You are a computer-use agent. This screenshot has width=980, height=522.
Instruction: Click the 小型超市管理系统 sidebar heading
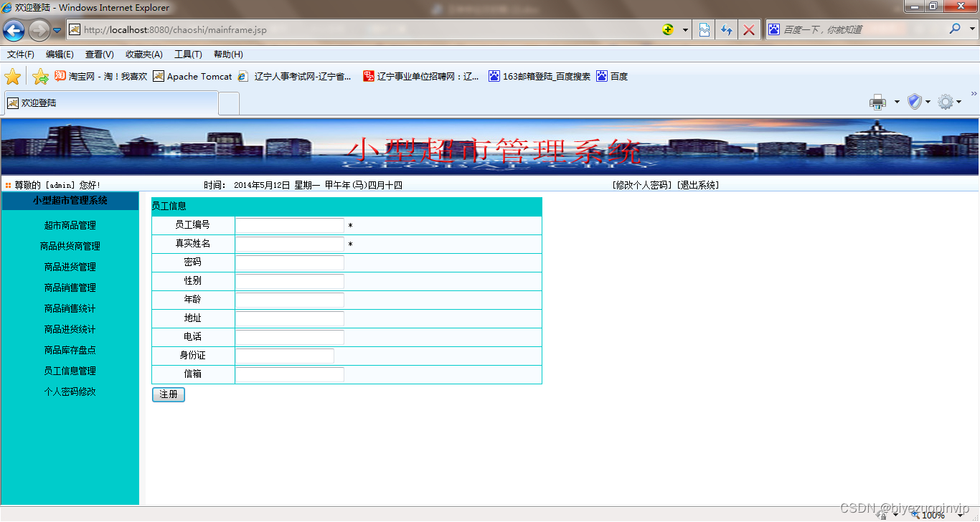click(x=70, y=201)
